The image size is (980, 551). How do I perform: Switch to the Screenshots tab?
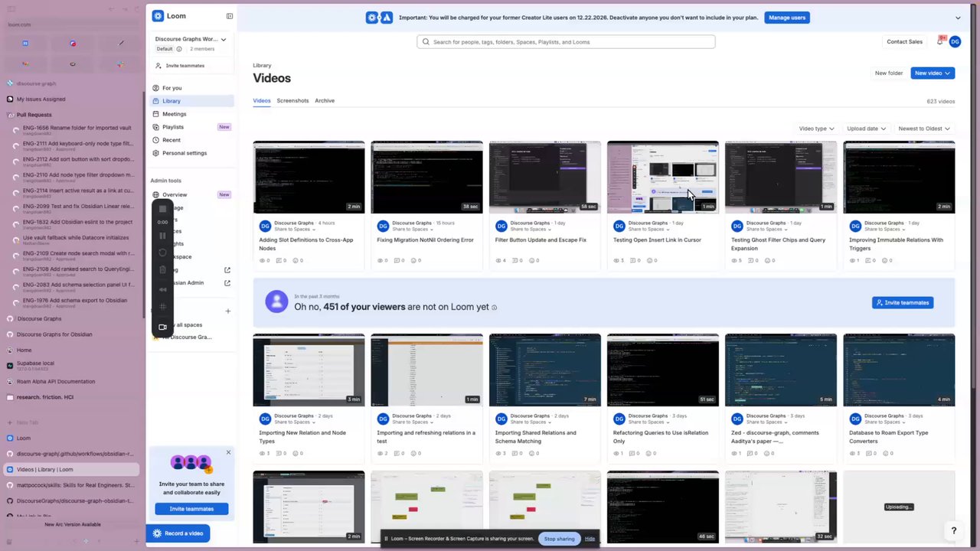[292, 101]
